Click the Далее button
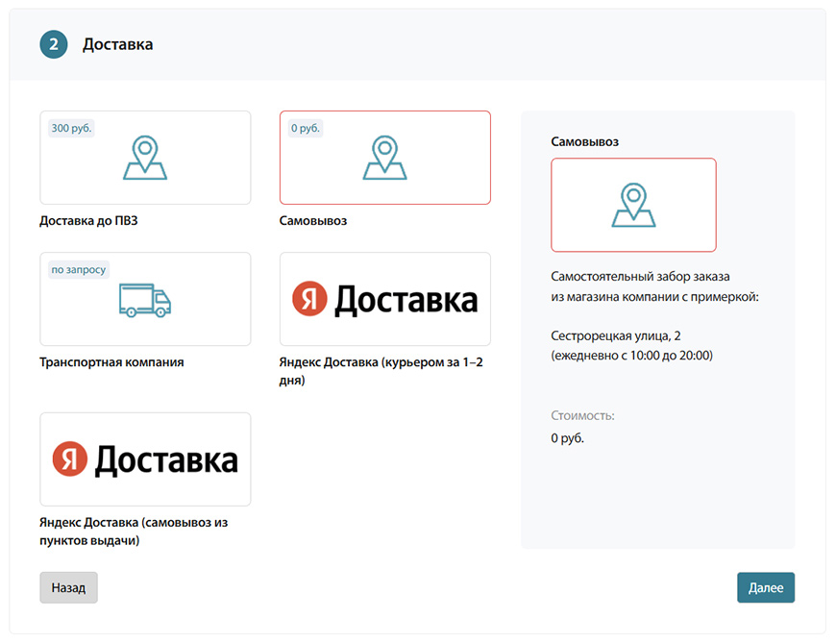This screenshot has height=644, width=836. tap(766, 587)
